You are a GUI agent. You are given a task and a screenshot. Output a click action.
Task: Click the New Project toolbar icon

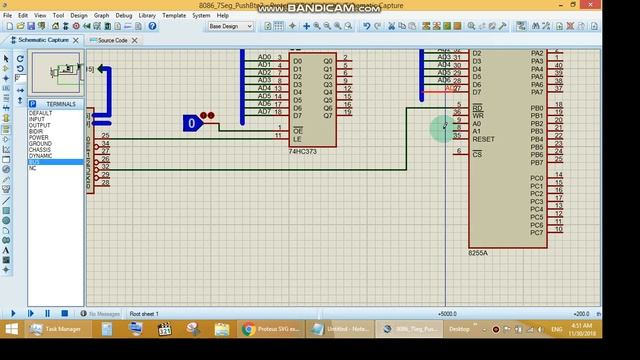tap(9, 26)
